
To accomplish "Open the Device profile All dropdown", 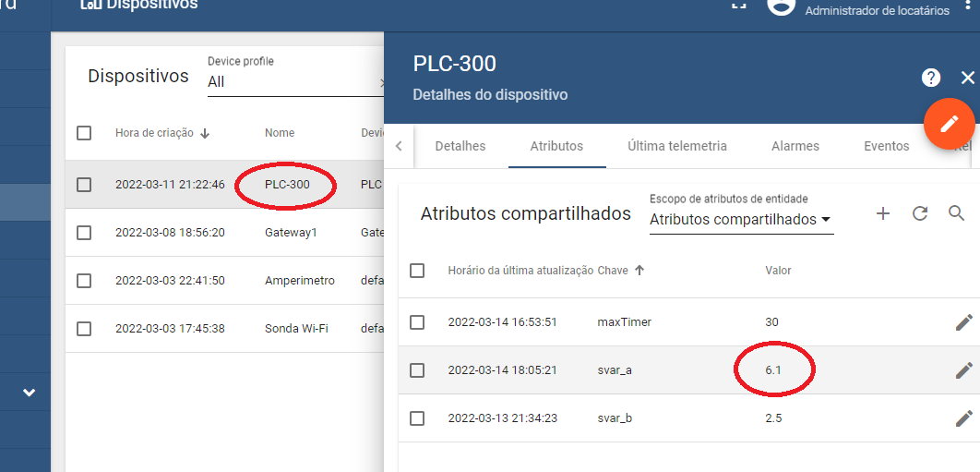I will click(293, 82).
